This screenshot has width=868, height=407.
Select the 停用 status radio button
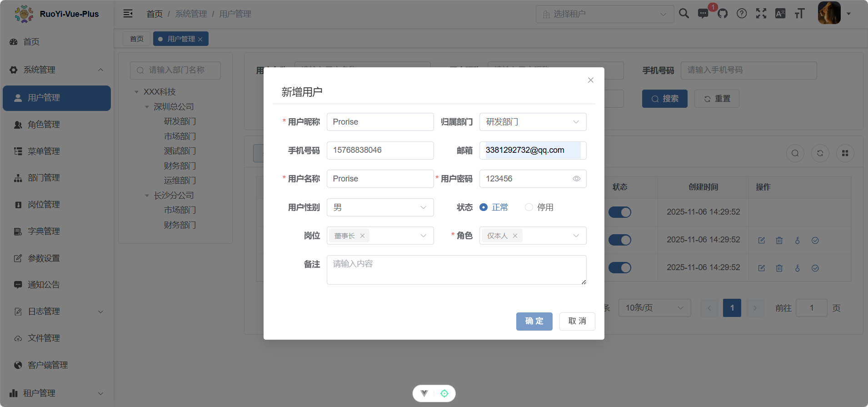tap(529, 207)
